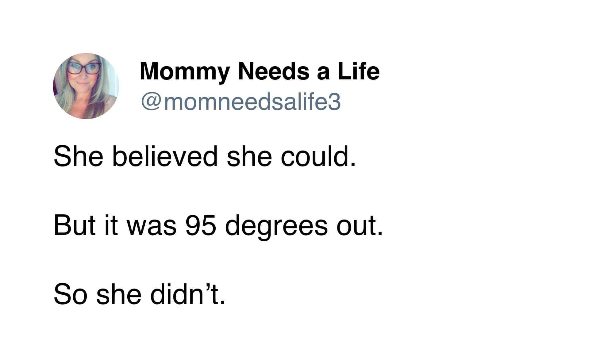
Task: Open the Mommy Needs a Life profile picture
Action: click(86, 86)
